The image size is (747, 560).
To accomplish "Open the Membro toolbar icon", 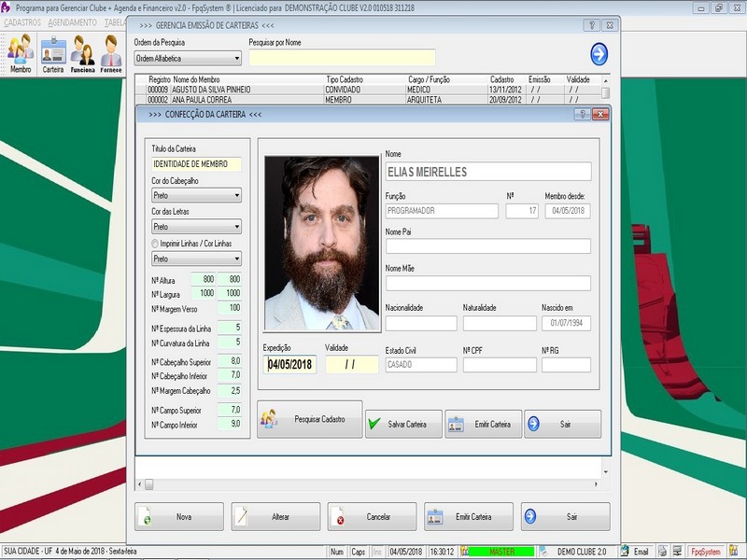I will tap(21, 53).
